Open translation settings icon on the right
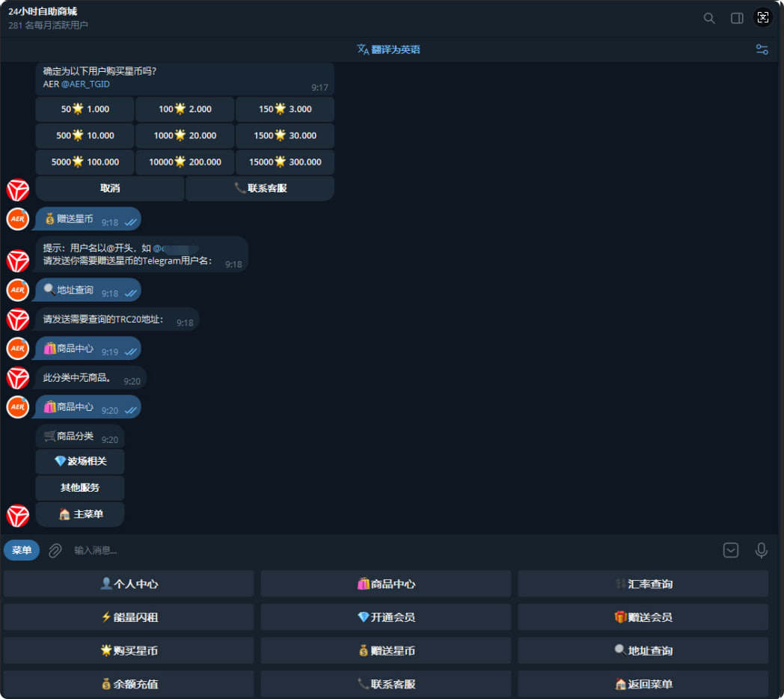 point(762,49)
